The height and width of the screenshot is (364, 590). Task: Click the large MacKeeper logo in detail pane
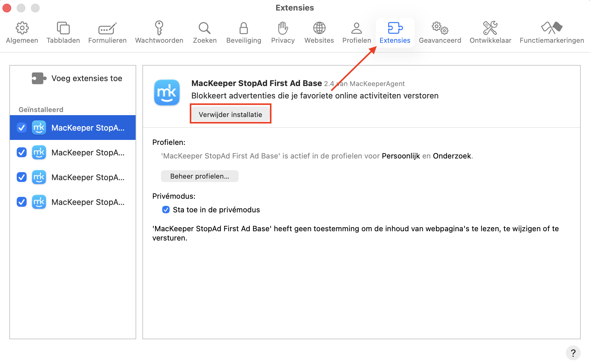coord(167,93)
